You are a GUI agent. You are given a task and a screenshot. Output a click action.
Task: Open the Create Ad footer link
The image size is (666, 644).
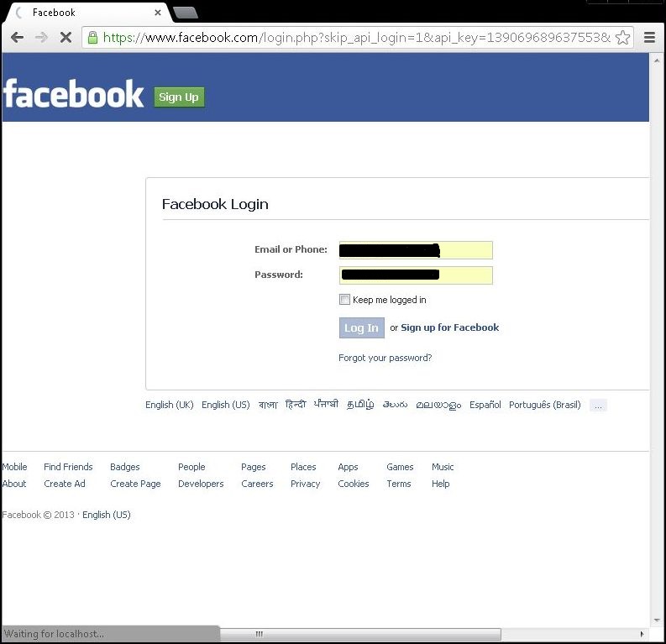[65, 484]
